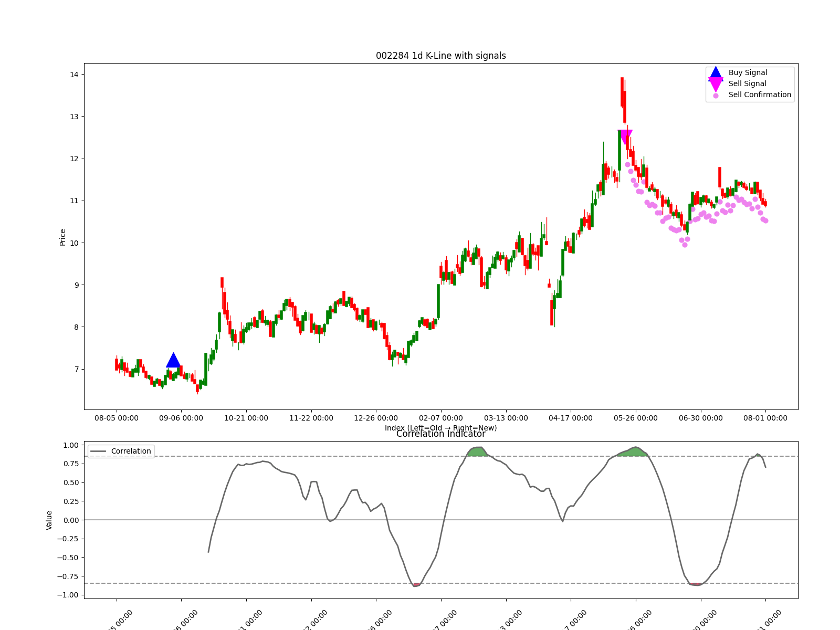Click the "Value" y-axis label
The width and height of the screenshot is (840, 630).
point(49,520)
